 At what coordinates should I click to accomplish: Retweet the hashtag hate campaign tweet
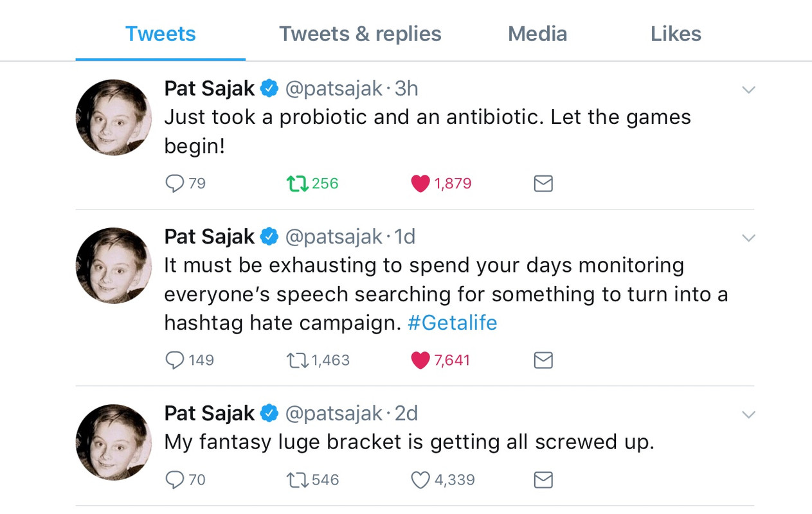[297, 360]
